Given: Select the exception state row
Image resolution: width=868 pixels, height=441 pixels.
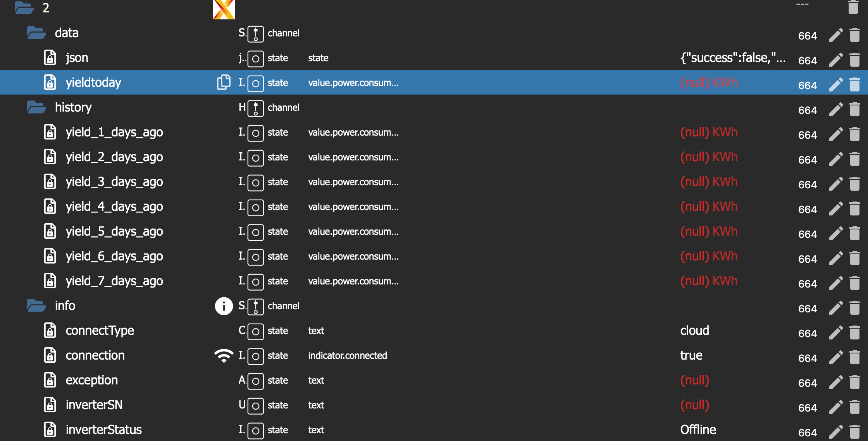Looking at the screenshot, I should point(92,380).
